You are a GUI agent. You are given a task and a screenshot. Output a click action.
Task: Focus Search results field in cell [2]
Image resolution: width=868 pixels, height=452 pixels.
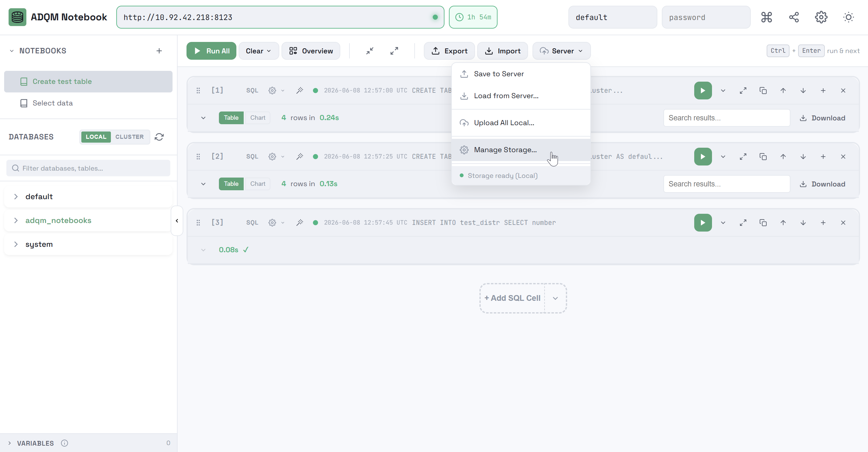[727, 184]
